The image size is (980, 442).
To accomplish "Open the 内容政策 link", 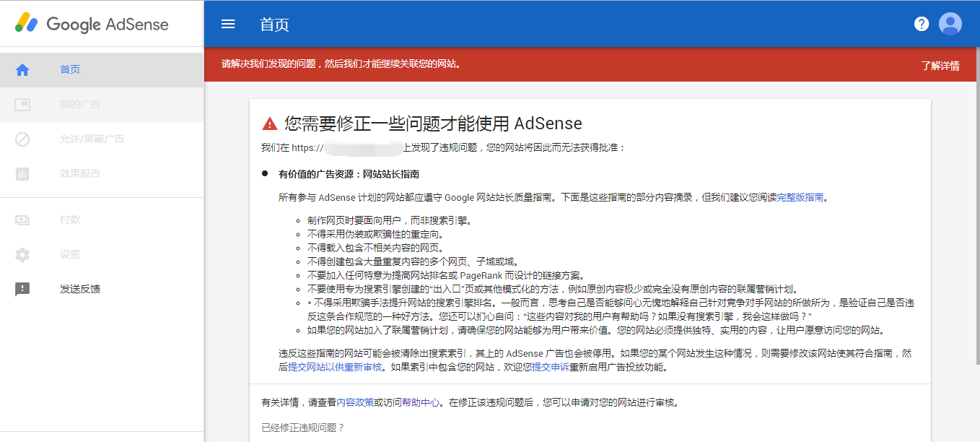I will click(355, 402).
